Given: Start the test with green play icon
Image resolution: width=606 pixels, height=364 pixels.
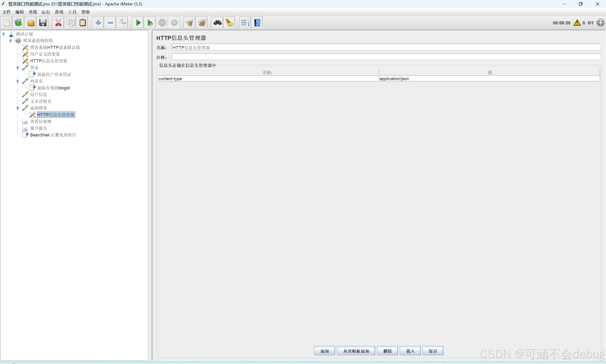Looking at the screenshot, I should point(138,22).
